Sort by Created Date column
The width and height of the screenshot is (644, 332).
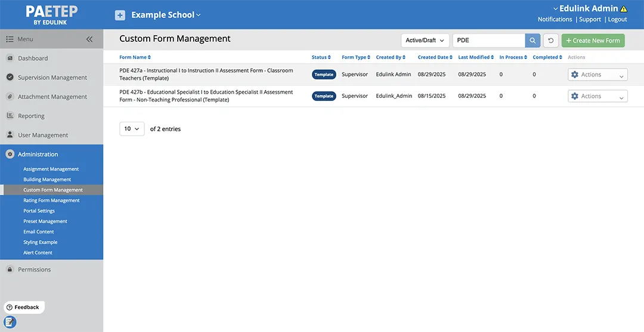tap(435, 57)
